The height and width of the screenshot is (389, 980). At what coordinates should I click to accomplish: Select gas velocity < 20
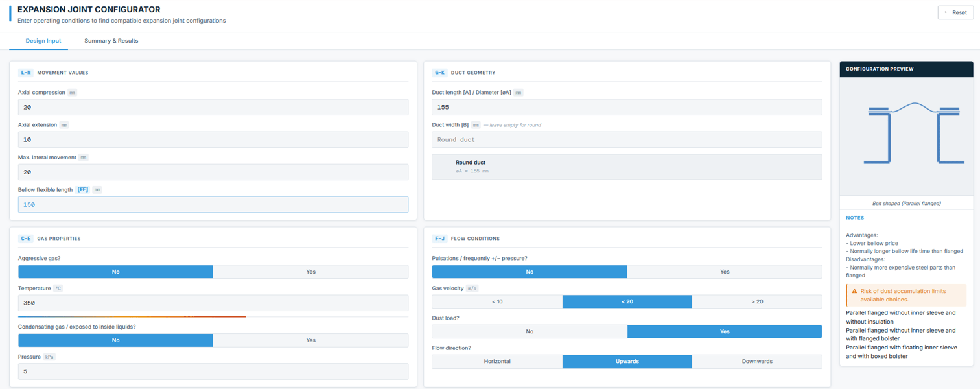(627, 301)
